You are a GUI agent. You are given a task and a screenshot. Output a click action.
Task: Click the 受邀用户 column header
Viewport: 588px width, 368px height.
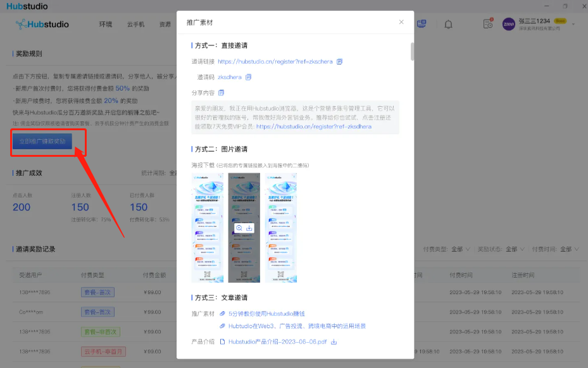point(31,275)
